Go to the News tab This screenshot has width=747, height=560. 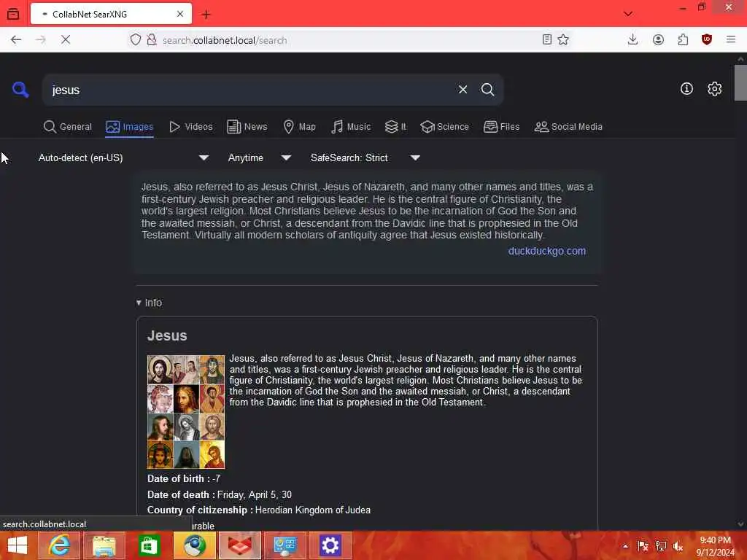click(x=247, y=127)
